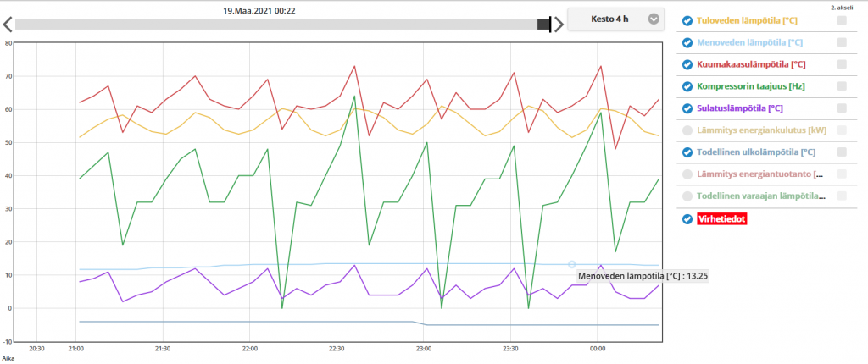Tick 2. akseli checkbox for Todellinen ulkolämpötila
Viewport: 868px width, 364px height.
tap(842, 152)
